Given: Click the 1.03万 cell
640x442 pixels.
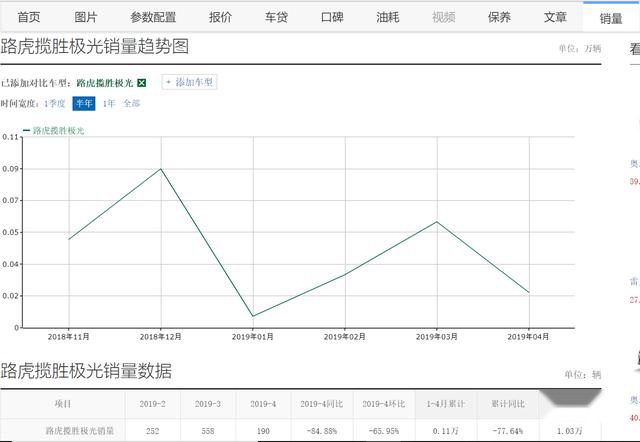Looking at the screenshot, I should pyautogui.click(x=570, y=431).
